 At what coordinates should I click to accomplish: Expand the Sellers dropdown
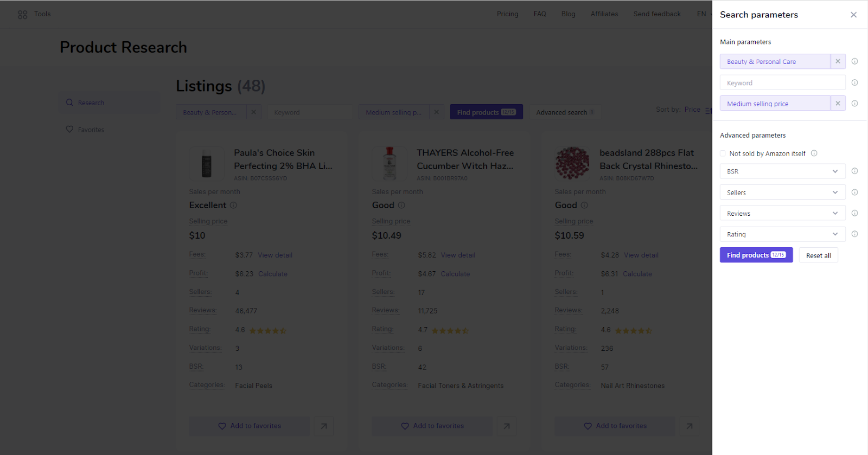coord(782,193)
